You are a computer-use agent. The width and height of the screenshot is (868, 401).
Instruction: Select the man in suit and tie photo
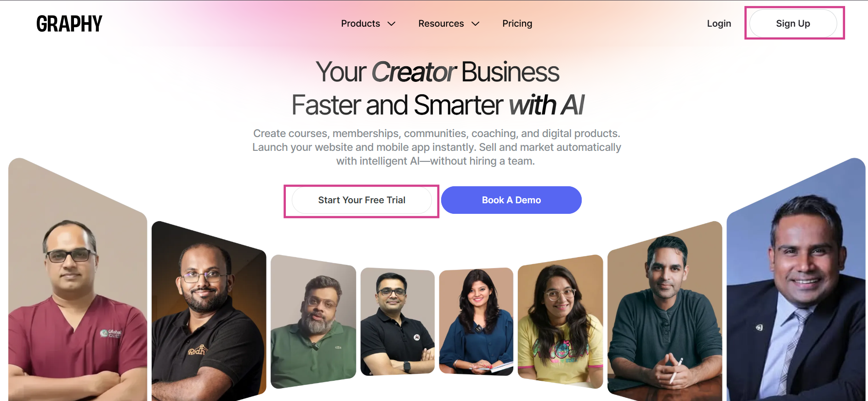click(796, 279)
